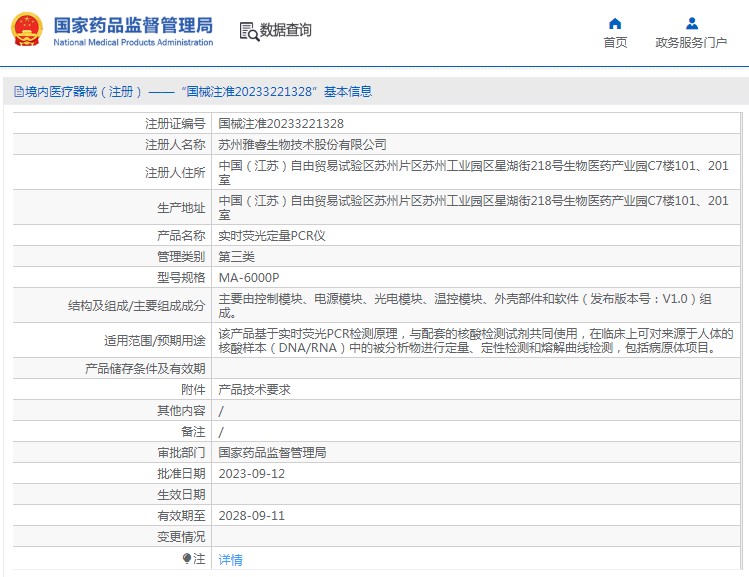Select expiry date 2028-09-11
The width and height of the screenshot is (749, 577).
tap(252, 515)
